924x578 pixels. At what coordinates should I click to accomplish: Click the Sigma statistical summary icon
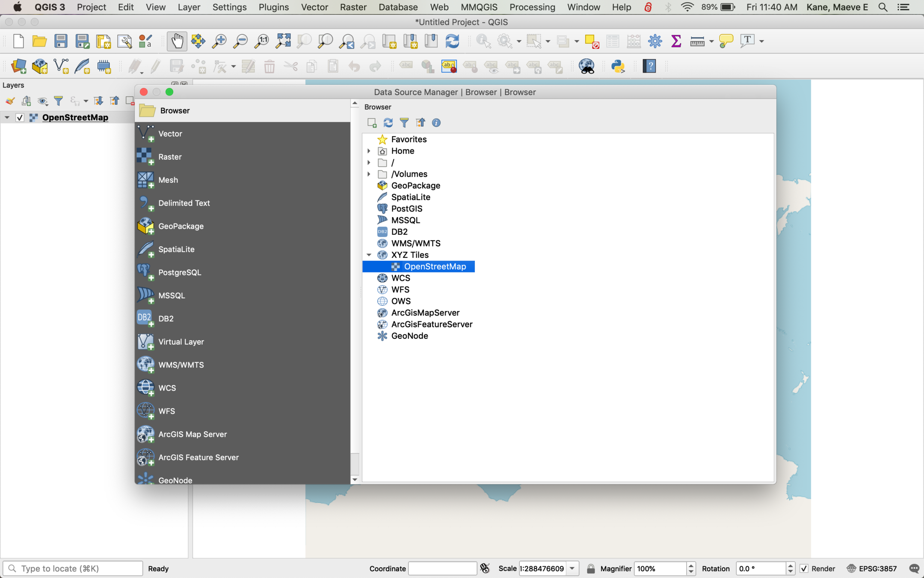pyautogui.click(x=676, y=42)
